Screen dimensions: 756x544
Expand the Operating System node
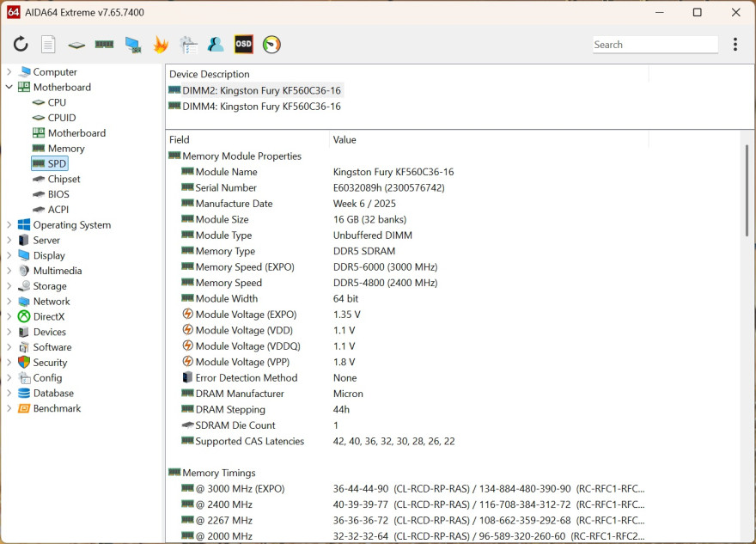click(9, 225)
